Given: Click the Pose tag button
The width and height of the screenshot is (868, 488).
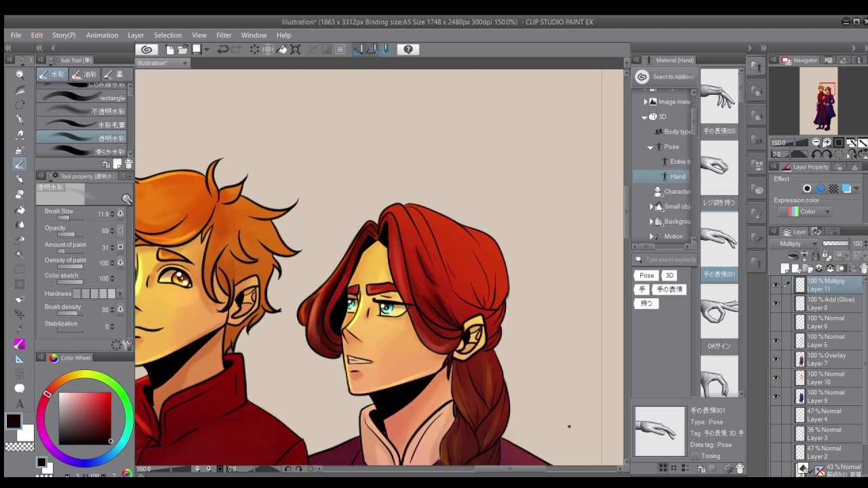Looking at the screenshot, I should (646, 276).
